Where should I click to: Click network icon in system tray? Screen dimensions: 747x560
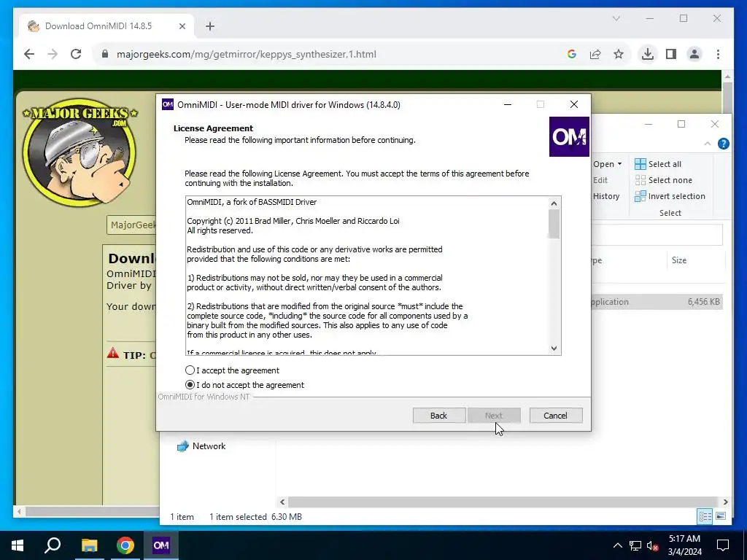[635, 545]
